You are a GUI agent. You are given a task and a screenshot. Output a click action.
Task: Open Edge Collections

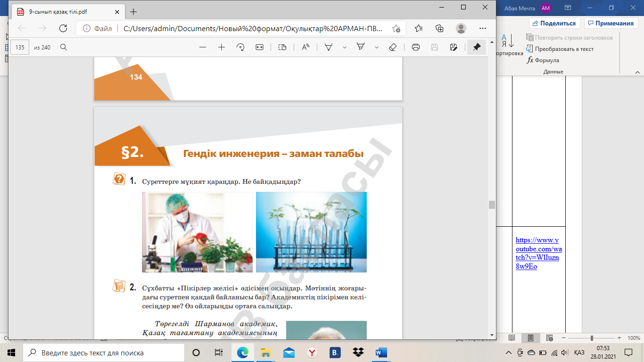pyautogui.click(x=439, y=28)
